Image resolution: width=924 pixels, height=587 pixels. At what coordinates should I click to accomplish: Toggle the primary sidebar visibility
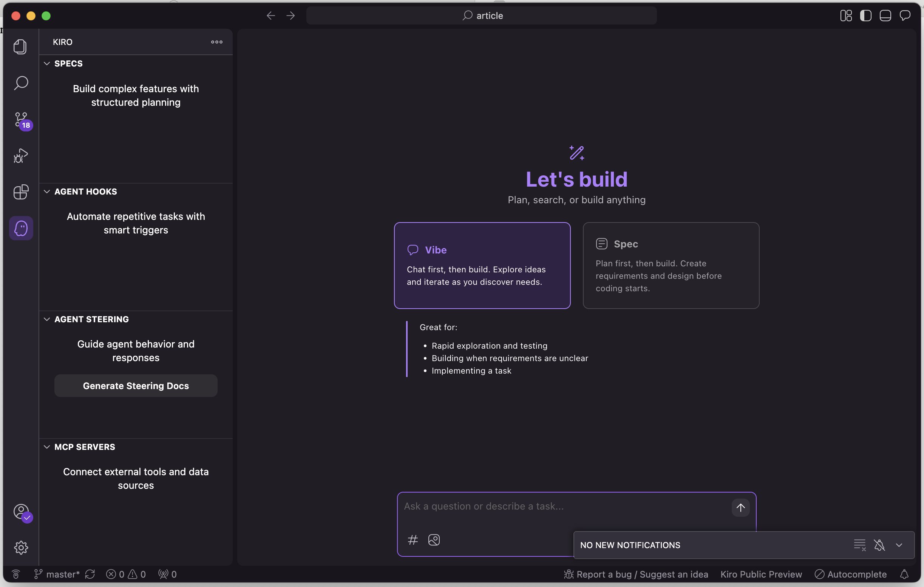(x=866, y=16)
